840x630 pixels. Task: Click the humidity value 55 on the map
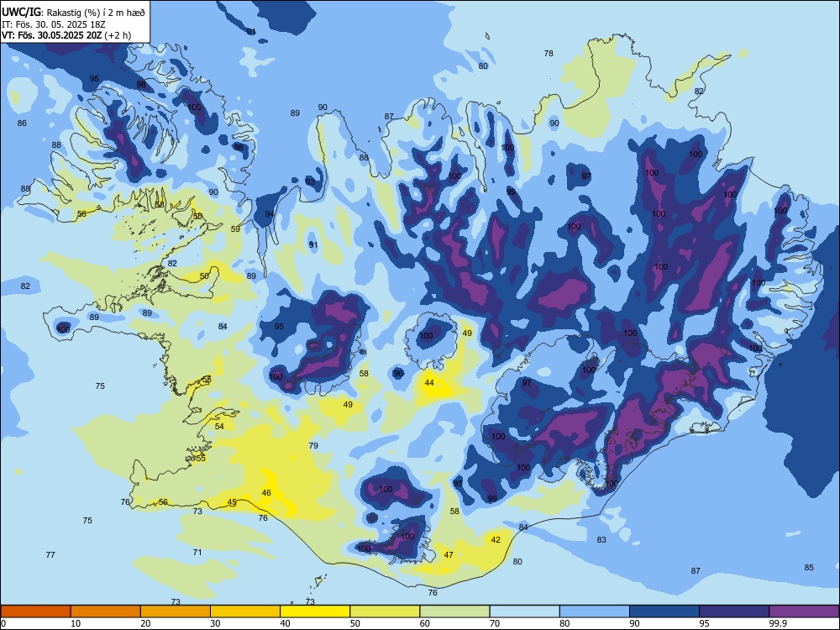point(201,458)
